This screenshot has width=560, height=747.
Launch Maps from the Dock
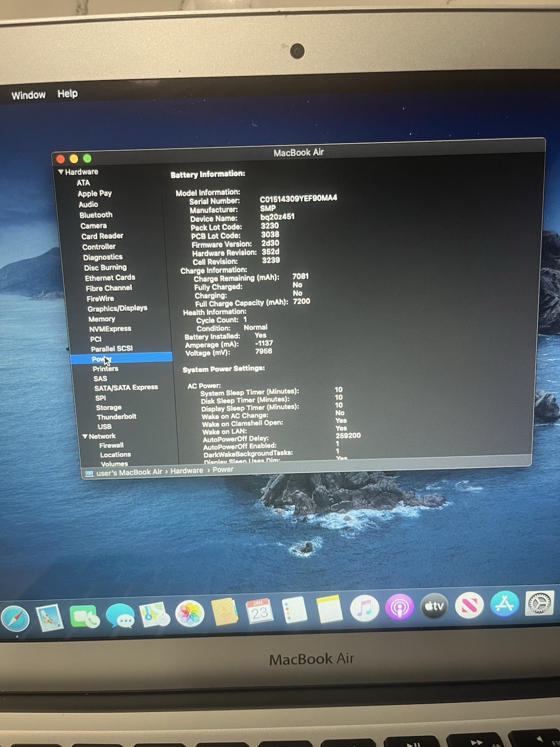coord(155,614)
